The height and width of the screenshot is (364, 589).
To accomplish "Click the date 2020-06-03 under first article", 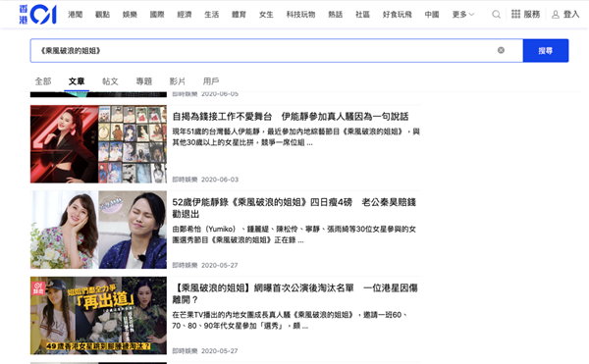I will tap(220, 180).
